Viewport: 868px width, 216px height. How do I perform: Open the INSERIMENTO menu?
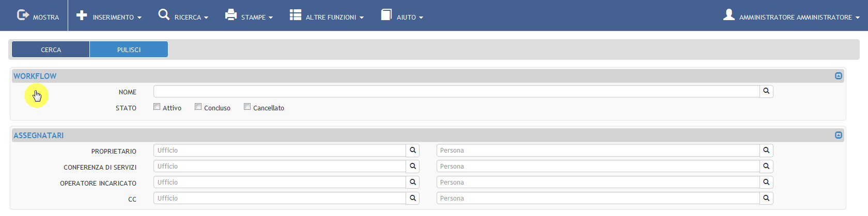(x=109, y=15)
